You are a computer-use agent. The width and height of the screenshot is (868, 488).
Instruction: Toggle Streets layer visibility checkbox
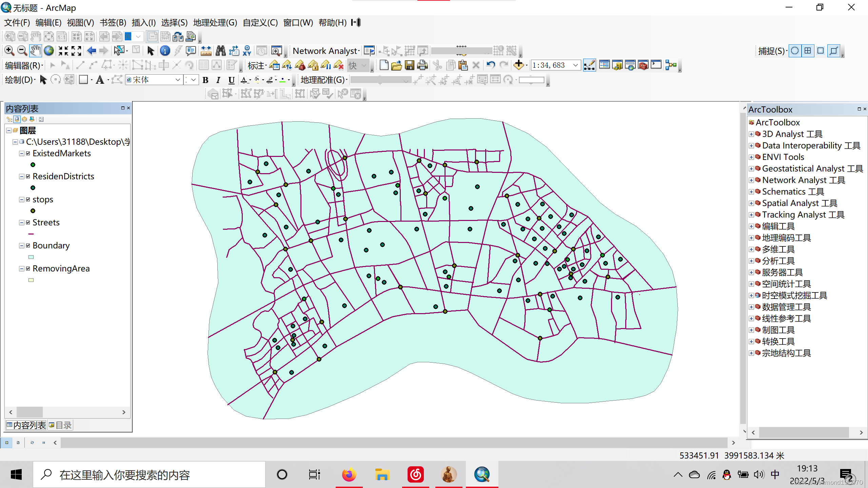coord(28,223)
